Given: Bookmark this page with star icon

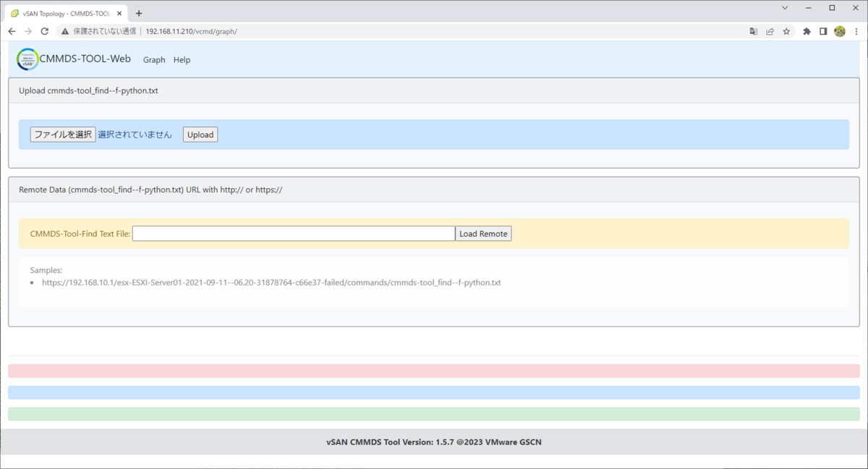Looking at the screenshot, I should pos(786,31).
